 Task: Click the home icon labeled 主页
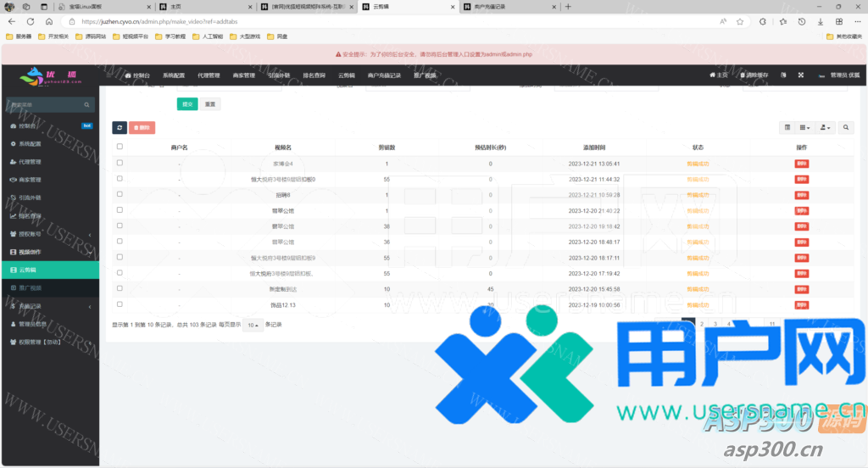(x=719, y=75)
